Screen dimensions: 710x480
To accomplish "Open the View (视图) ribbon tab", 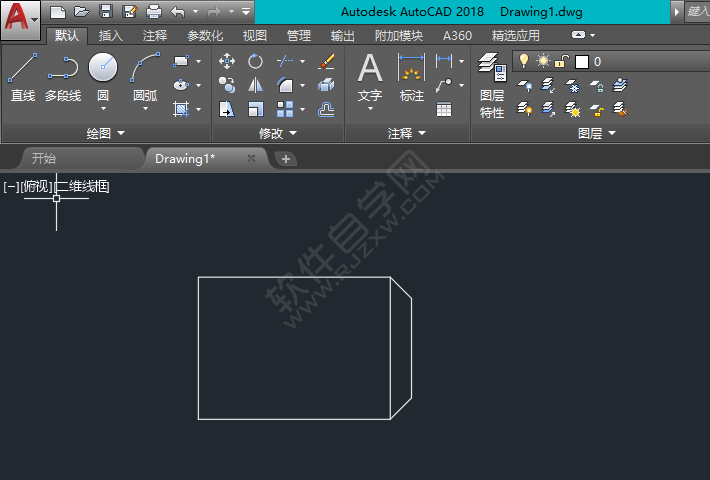I will [x=254, y=36].
